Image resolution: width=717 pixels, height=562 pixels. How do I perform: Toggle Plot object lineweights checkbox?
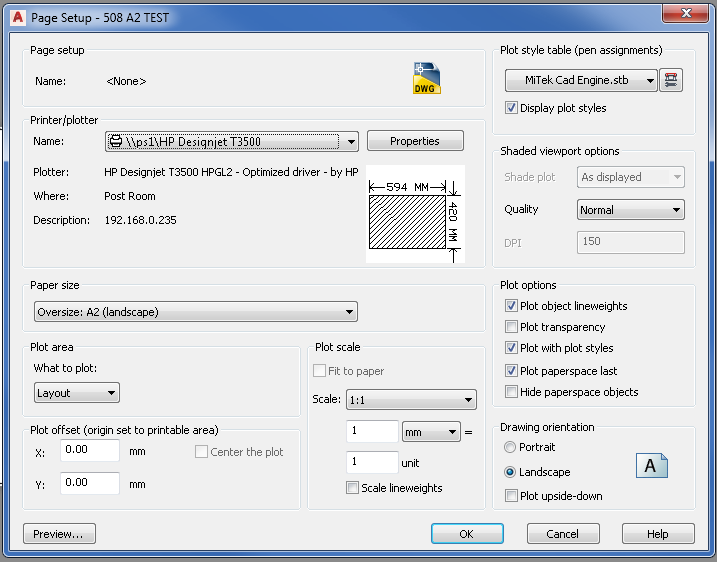click(x=511, y=306)
